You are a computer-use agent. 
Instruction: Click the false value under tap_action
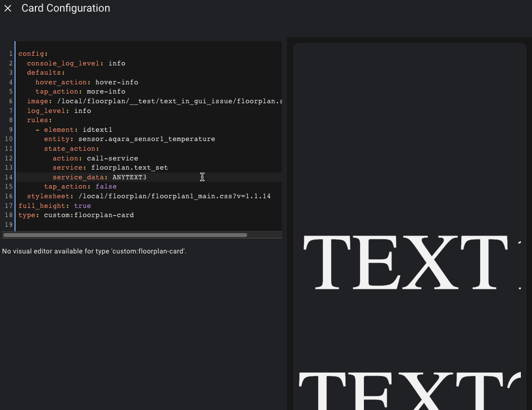coord(106,186)
